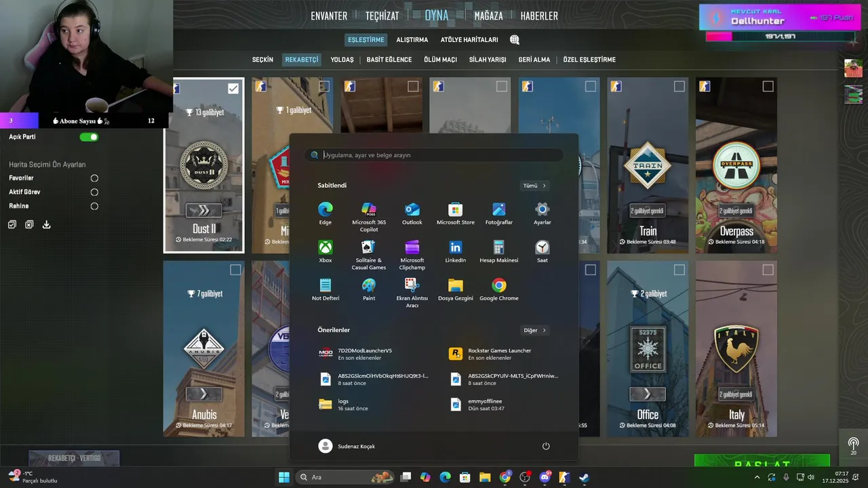Viewport: 868px width, 488px height.
Task: Open the HABERLER tab
Action: click(539, 16)
